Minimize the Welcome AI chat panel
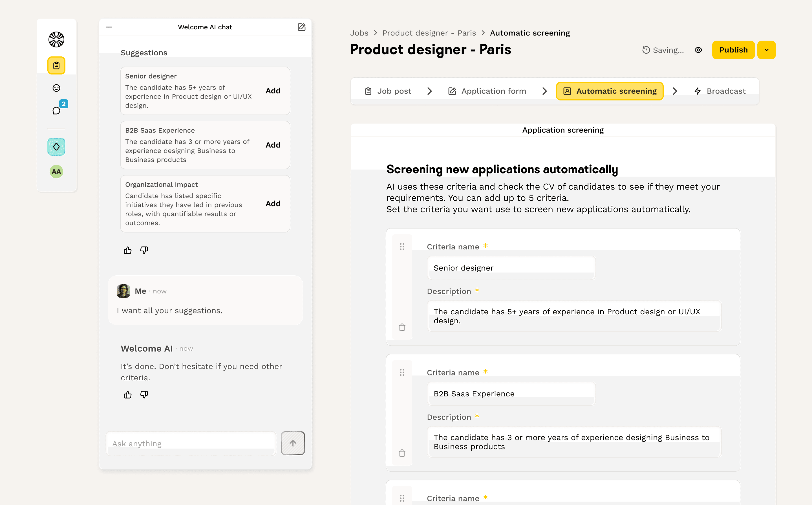 click(x=109, y=27)
